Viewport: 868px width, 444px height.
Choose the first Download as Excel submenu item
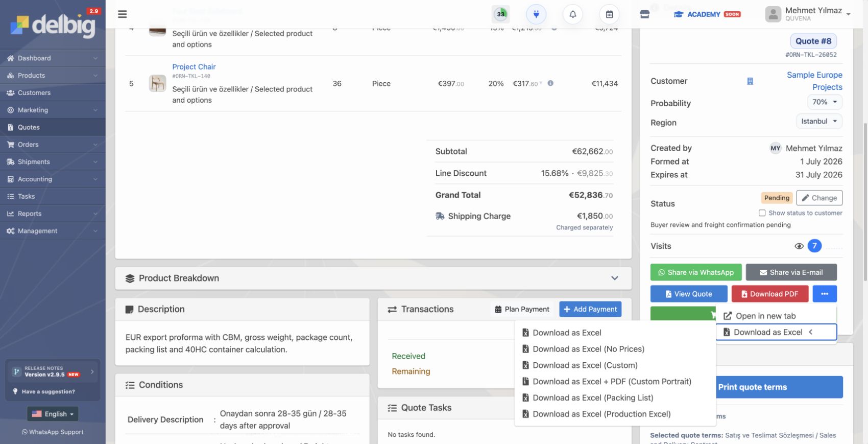pyautogui.click(x=614, y=333)
